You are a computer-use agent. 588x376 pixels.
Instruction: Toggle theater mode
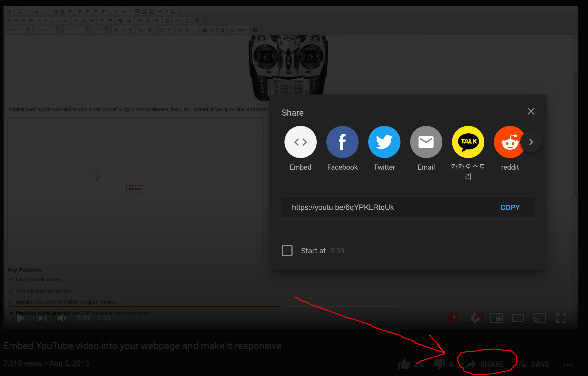(x=518, y=318)
